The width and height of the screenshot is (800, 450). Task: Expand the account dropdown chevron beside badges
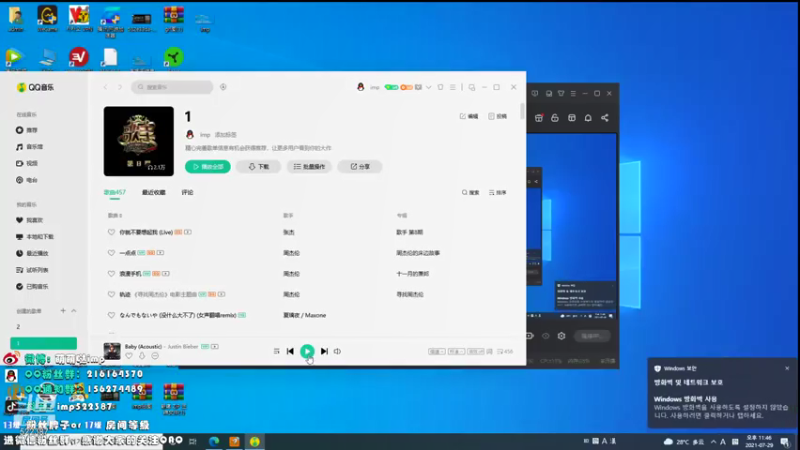tap(429, 87)
